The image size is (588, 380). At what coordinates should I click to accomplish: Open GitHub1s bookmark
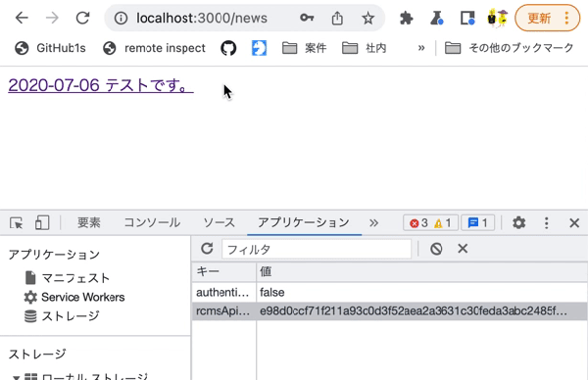(x=50, y=48)
